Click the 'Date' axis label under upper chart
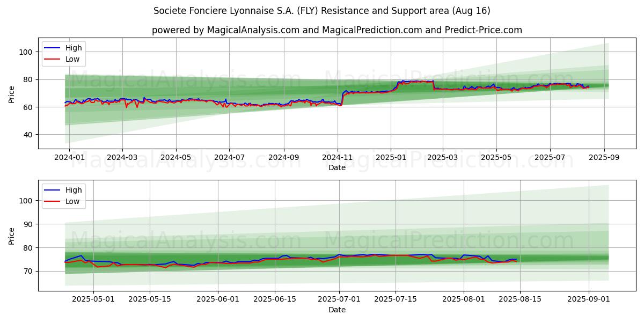This screenshot has height=322, width=644. tap(336, 168)
